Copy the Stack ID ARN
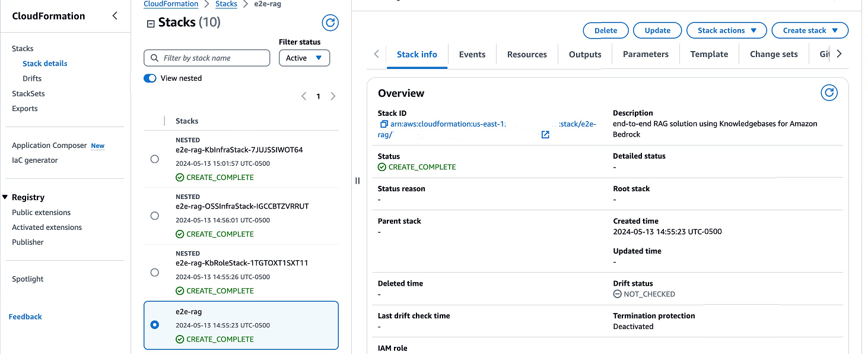868x354 pixels. tap(384, 124)
